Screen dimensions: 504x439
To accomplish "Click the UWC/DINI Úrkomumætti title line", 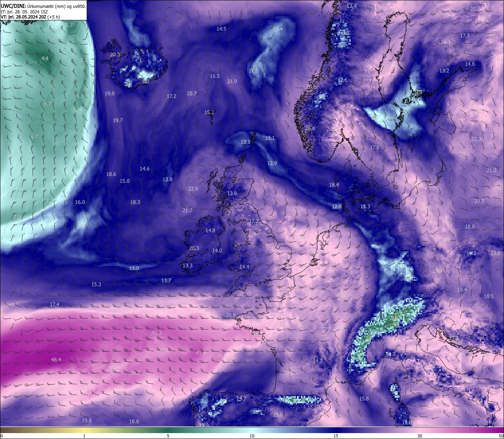I will [x=43, y=6].
